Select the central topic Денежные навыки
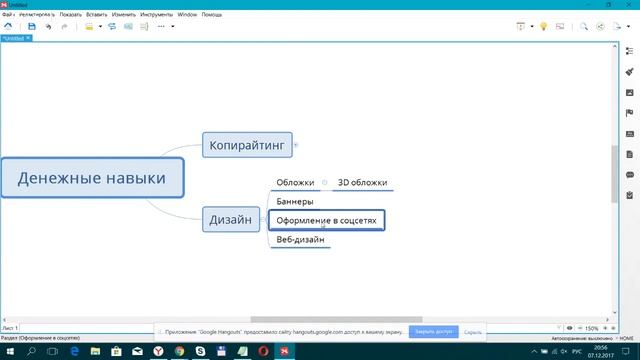 click(93, 178)
